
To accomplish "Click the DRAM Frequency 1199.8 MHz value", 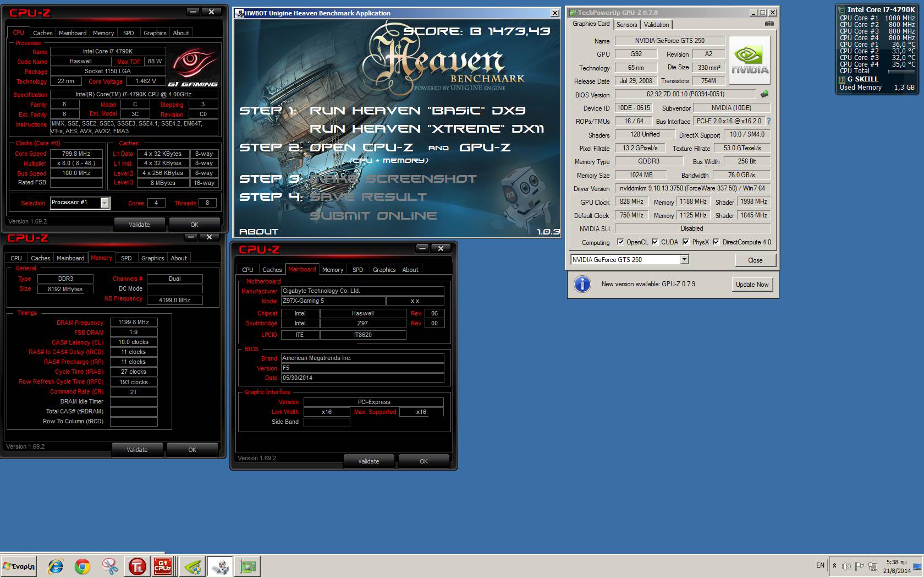I will (x=134, y=323).
